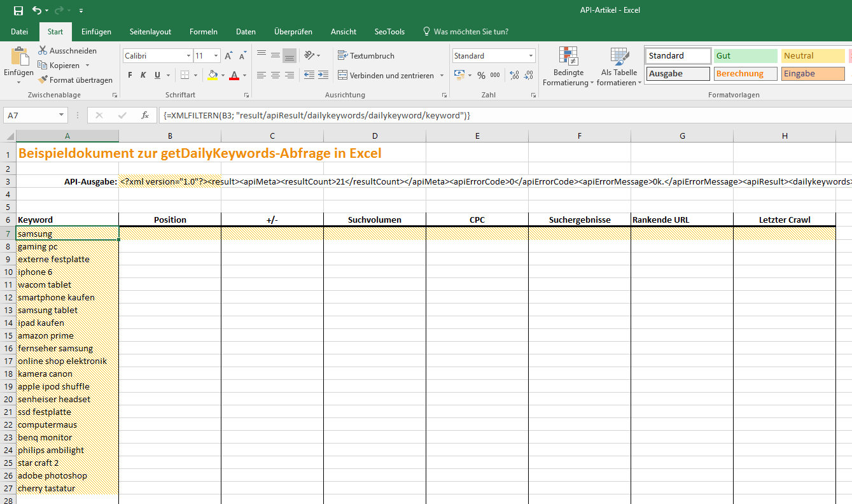Image resolution: width=852 pixels, height=504 pixels.
Task: Open the Calibri font name dropdown
Action: click(189, 56)
